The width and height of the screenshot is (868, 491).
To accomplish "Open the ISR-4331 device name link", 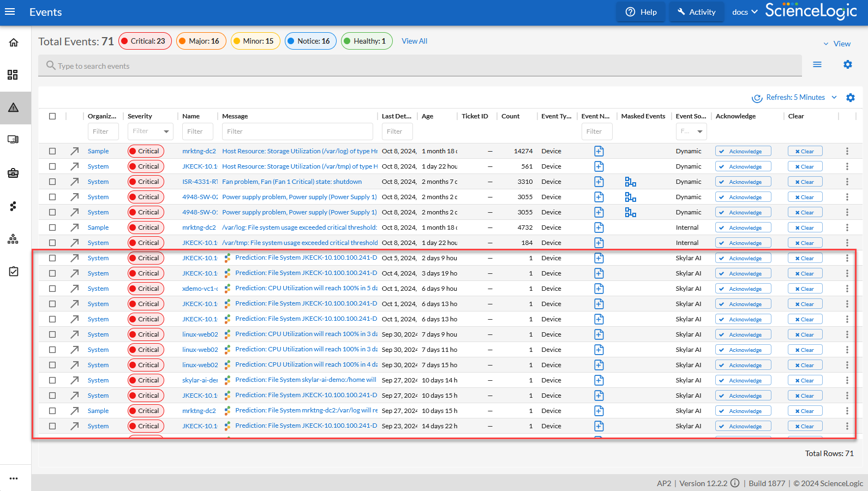I will tap(200, 182).
